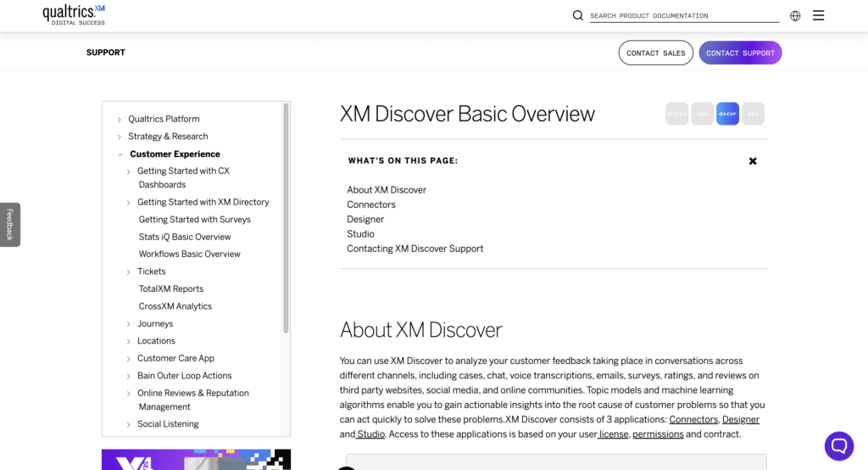Click the search magnifier icon

point(577,15)
